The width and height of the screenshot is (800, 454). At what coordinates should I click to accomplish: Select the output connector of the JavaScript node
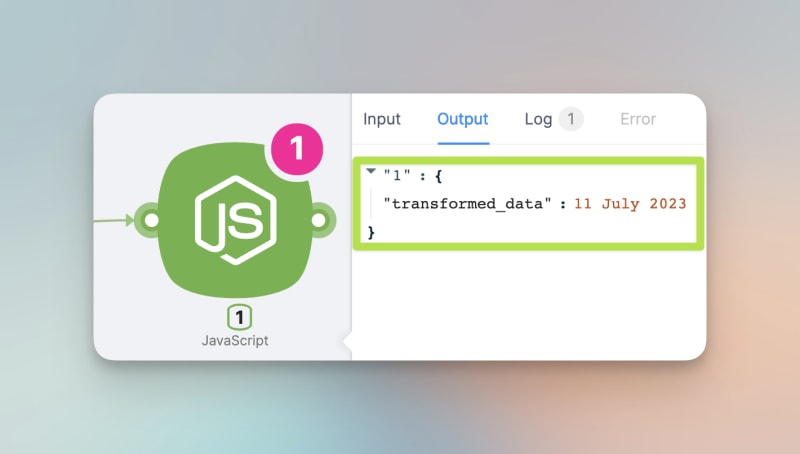coord(319,220)
